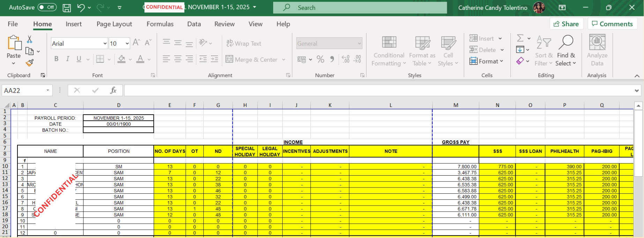Screen dimensions: 644x238
Task: Click the Save icon in title bar
Action: coord(67,8)
